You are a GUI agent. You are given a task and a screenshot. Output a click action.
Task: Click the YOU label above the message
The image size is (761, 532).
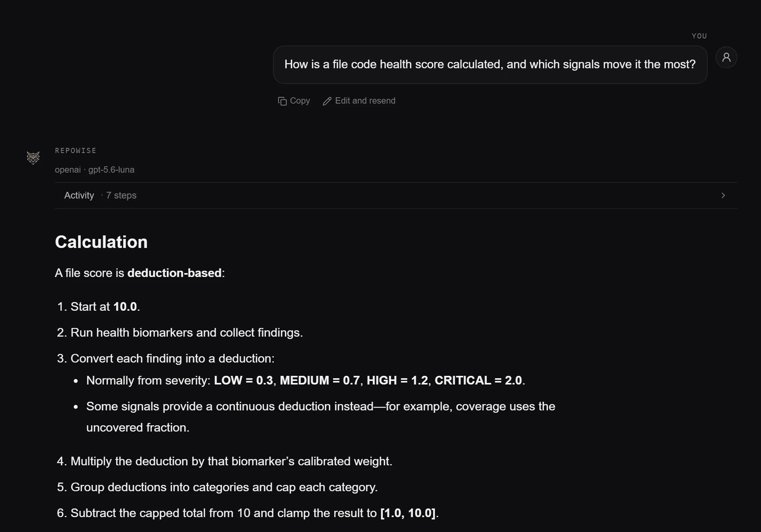tap(699, 36)
